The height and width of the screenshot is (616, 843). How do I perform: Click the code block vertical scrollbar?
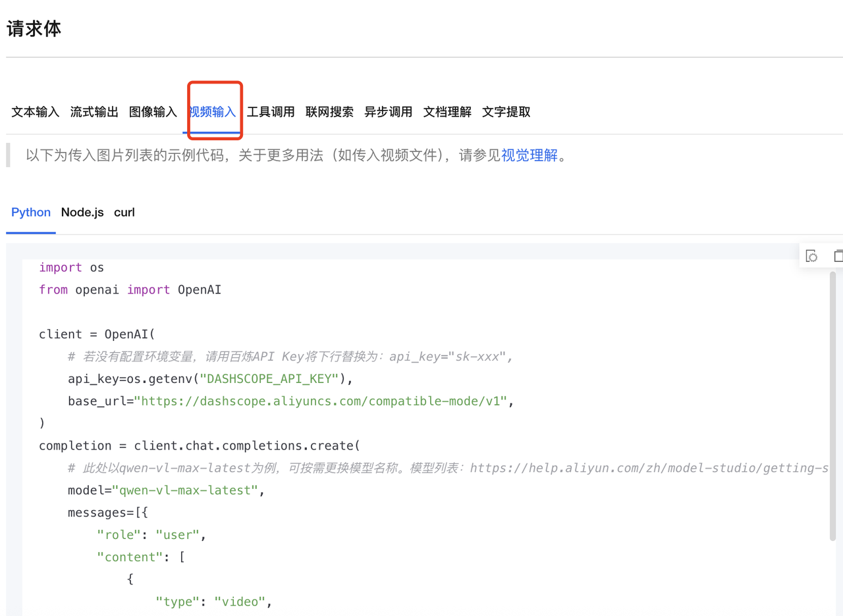[x=832, y=405]
